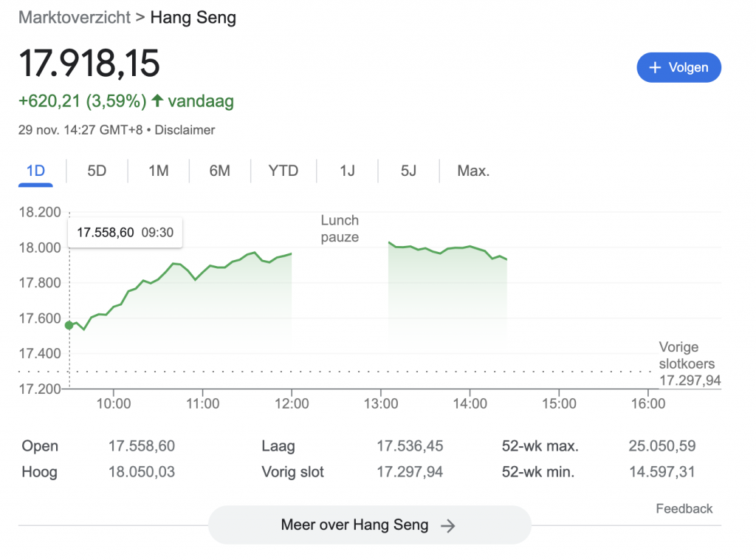Click the plus icon on Volgen
The height and width of the screenshot is (560, 756).
tap(654, 67)
